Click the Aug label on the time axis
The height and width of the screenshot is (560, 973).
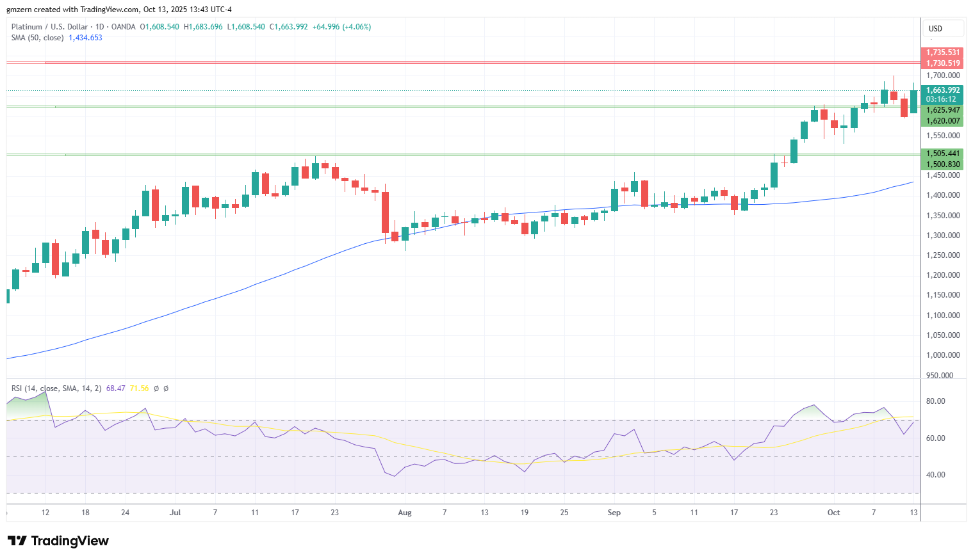[405, 513]
